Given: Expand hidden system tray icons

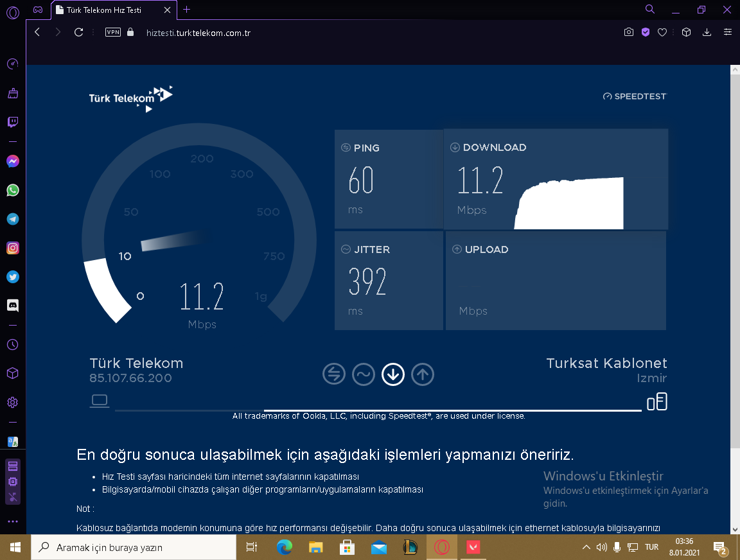Looking at the screenshot, I should click(586, 547).
